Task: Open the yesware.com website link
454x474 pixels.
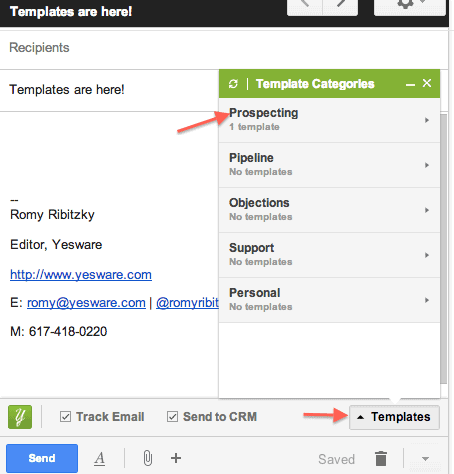Action: pos(81,275)
